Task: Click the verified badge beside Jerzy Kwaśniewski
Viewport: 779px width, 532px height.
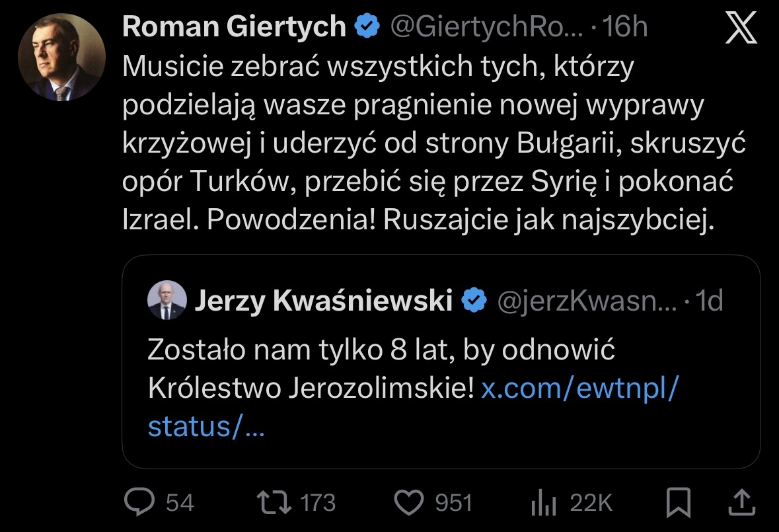Action: (473, 301)
